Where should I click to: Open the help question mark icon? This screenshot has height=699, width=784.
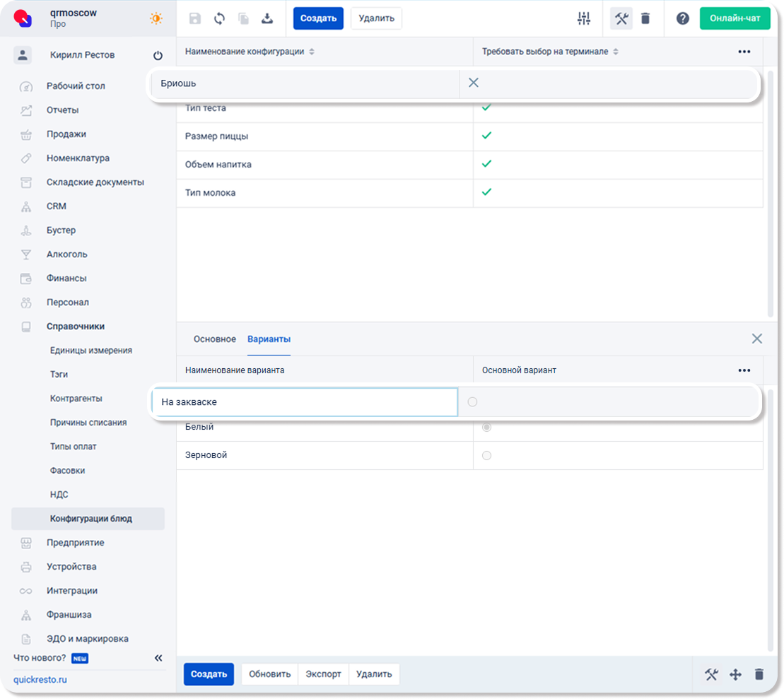pos(682,18)
